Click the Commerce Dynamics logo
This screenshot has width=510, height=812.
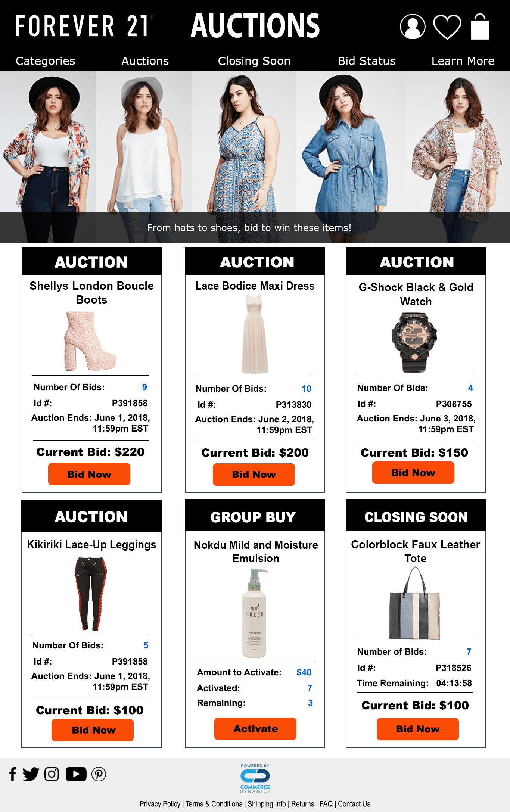click(x=255, y=778)
